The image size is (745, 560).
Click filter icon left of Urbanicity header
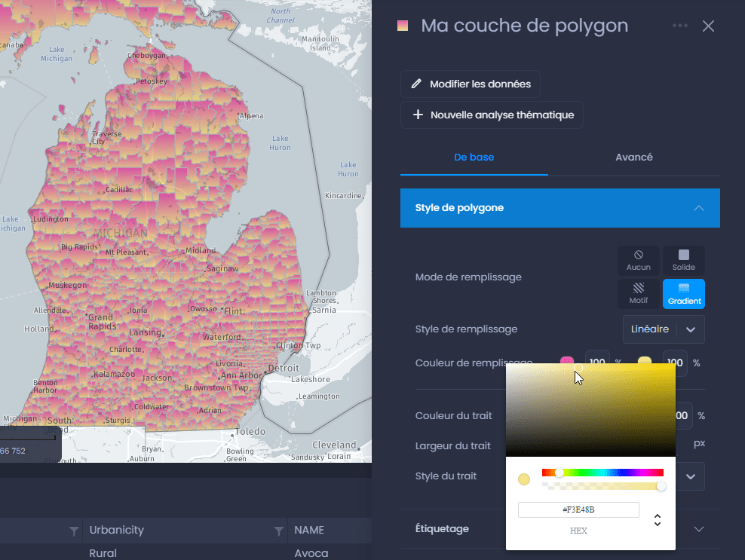[x=74, y=531]
